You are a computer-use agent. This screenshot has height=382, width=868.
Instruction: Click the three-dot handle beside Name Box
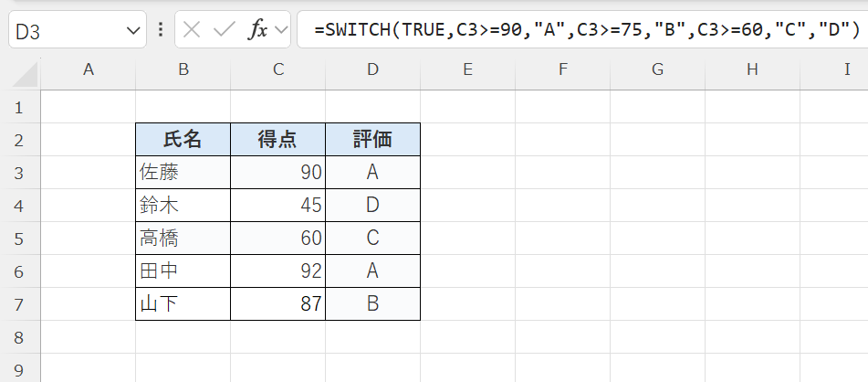pyautogui.click(x=161, y=30)
